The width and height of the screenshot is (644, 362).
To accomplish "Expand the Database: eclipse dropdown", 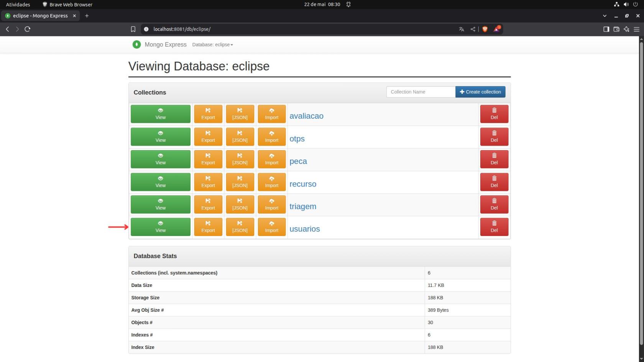I will point(213,44).
